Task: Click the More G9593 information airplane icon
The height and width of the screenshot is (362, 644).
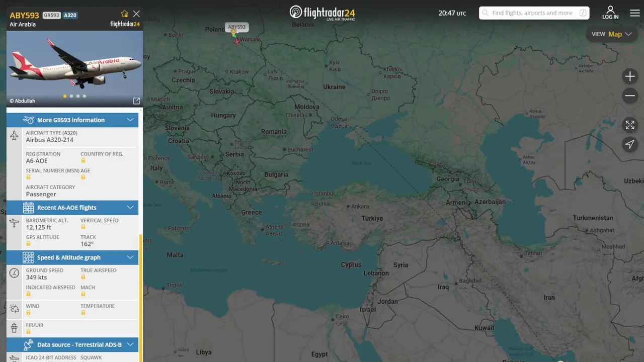Action: tap(29, 120)
